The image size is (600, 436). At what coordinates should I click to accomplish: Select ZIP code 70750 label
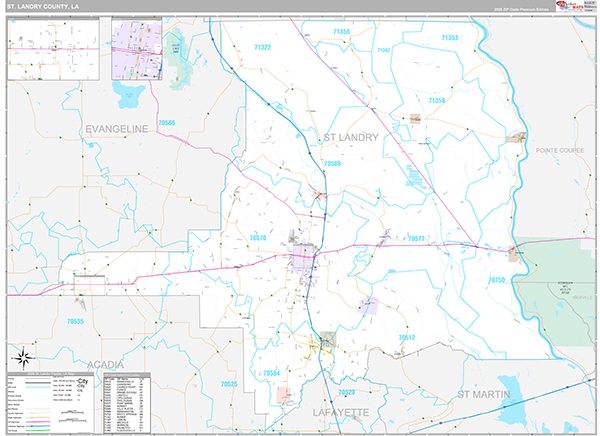point(496,281)
